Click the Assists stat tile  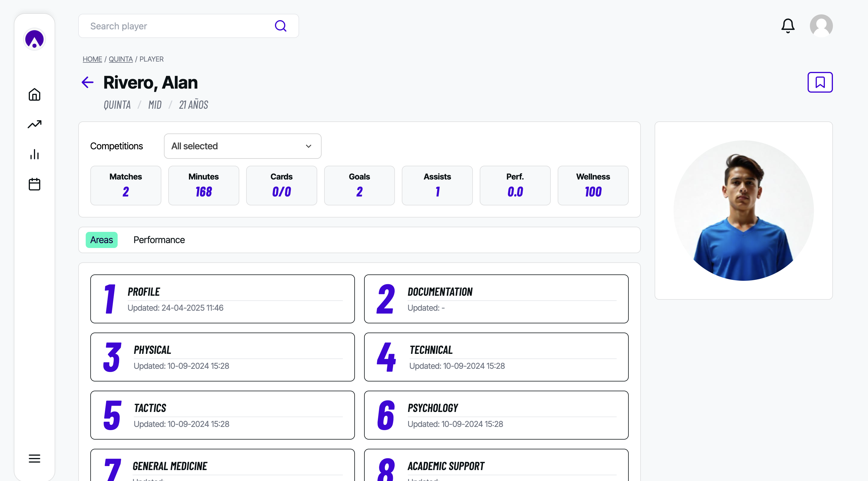437,185
